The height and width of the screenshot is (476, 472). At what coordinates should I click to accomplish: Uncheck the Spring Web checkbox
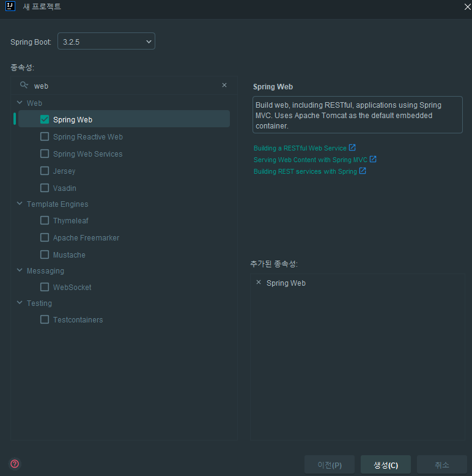tap(45, 119)
